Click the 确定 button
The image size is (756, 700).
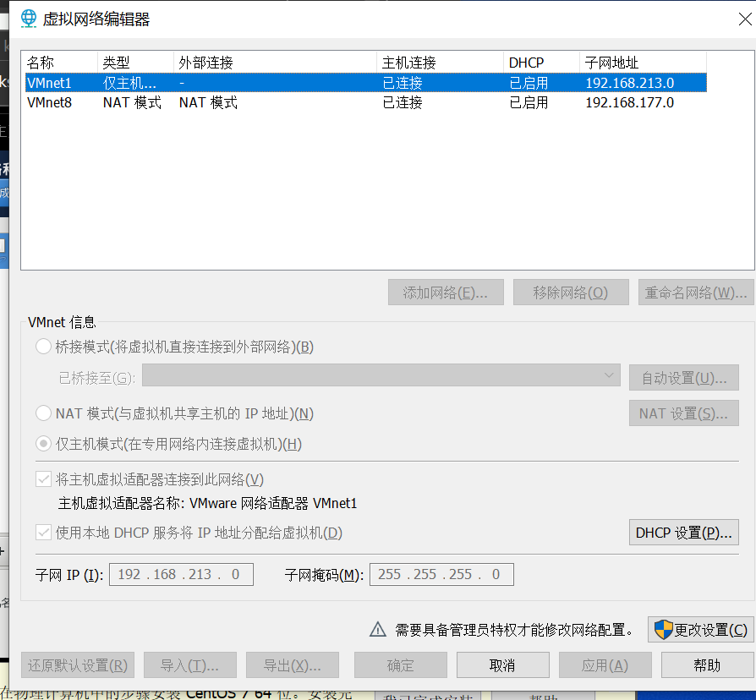401,665
